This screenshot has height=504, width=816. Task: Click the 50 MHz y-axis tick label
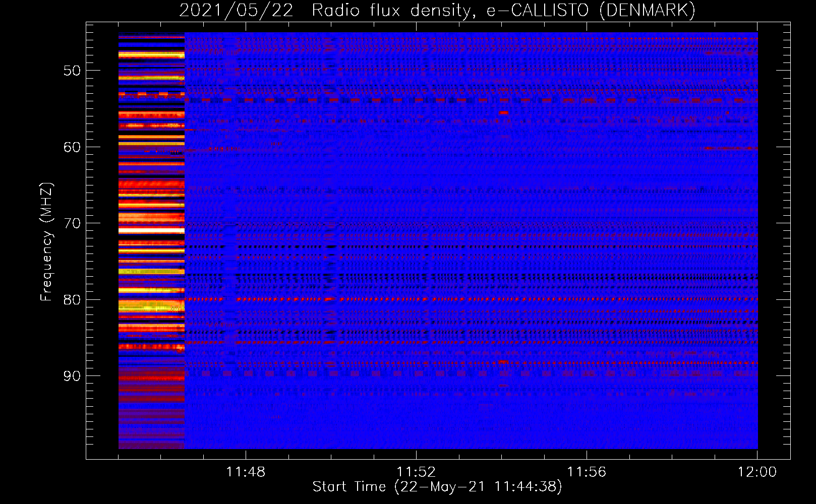[x=72, y=71]
